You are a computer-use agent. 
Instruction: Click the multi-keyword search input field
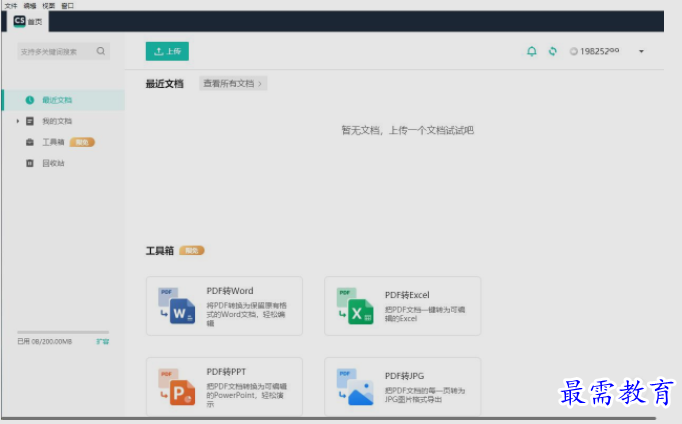55,51
